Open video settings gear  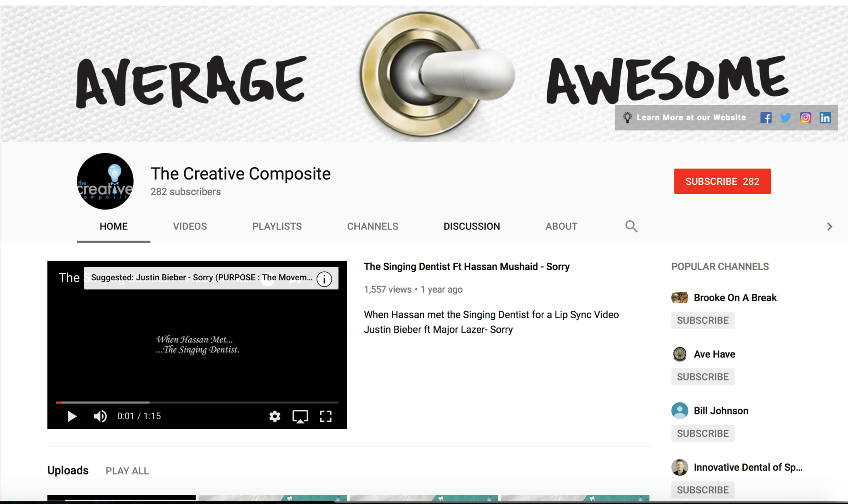tap(275, 416)
